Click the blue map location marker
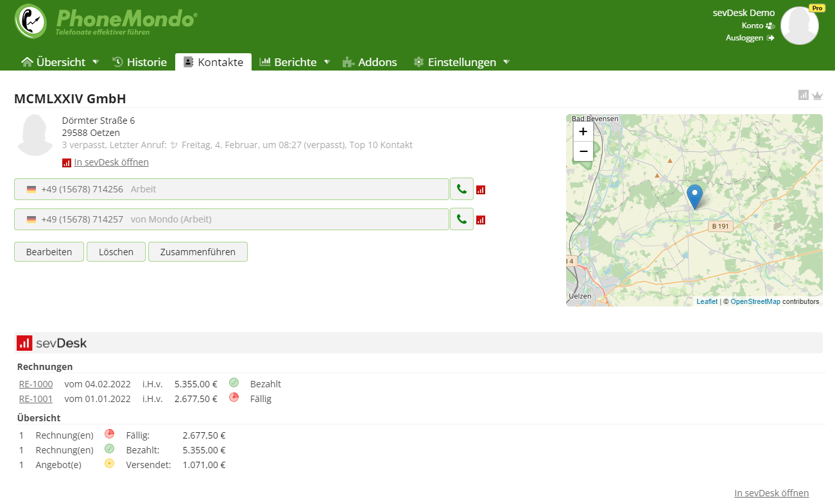 (694, 196)
